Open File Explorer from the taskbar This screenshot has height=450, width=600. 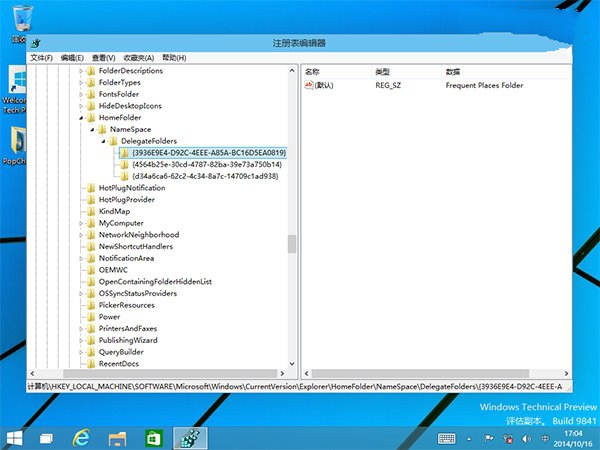pos(117,439)
